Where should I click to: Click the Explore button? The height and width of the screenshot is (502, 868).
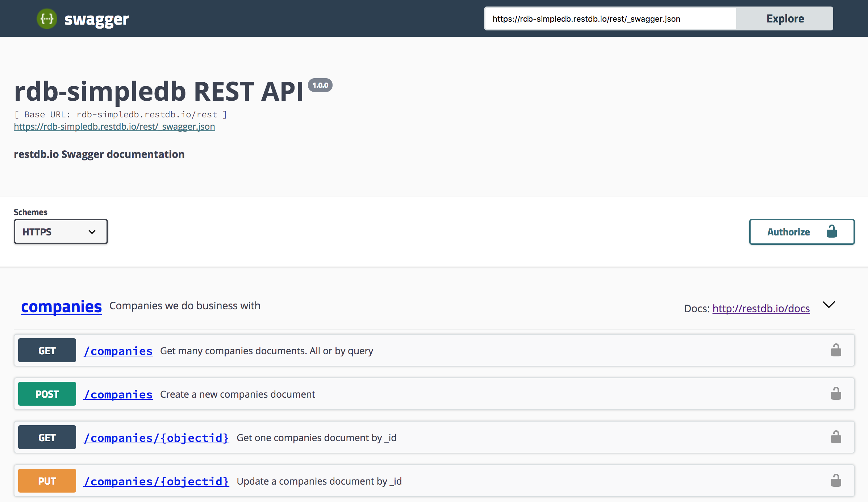(x=784, y=18)
